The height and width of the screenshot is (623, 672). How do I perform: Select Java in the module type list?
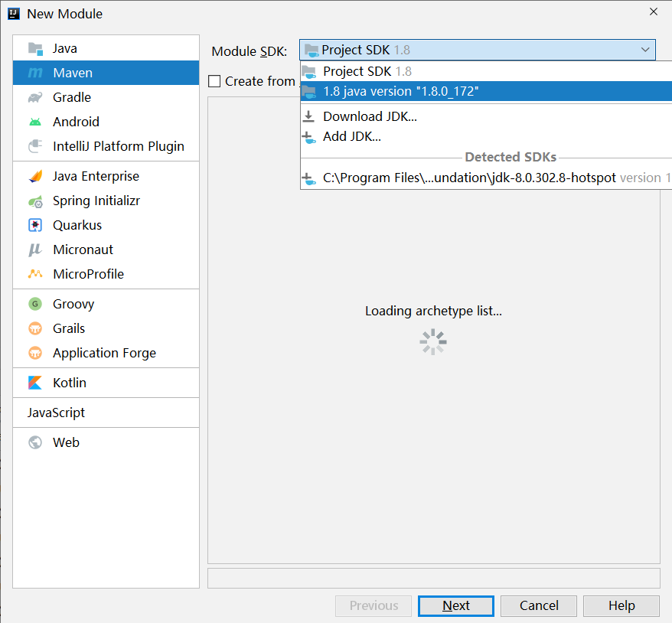click(106, 48)
